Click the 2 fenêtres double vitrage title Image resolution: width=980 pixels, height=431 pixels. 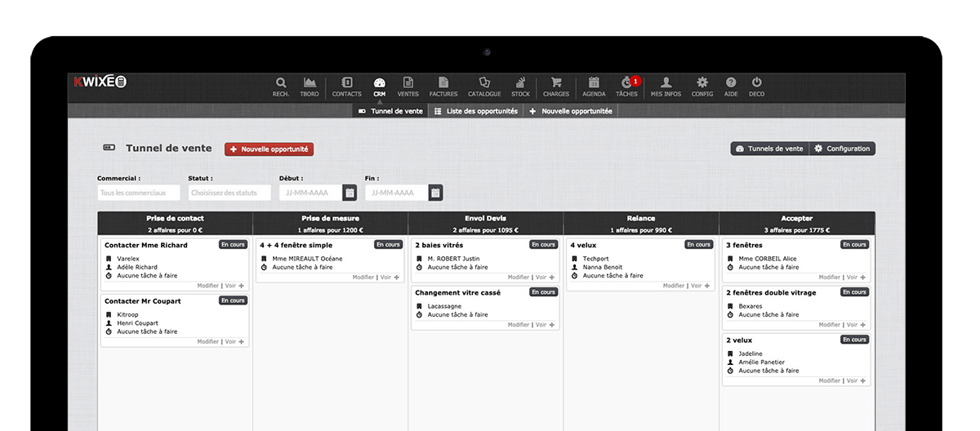coord(771,292)
